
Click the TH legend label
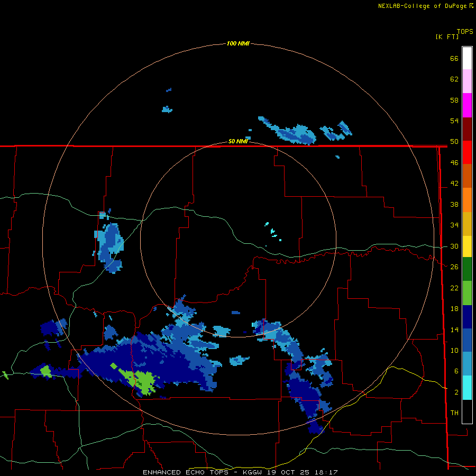pyautogui.click(x=454, y=413)
